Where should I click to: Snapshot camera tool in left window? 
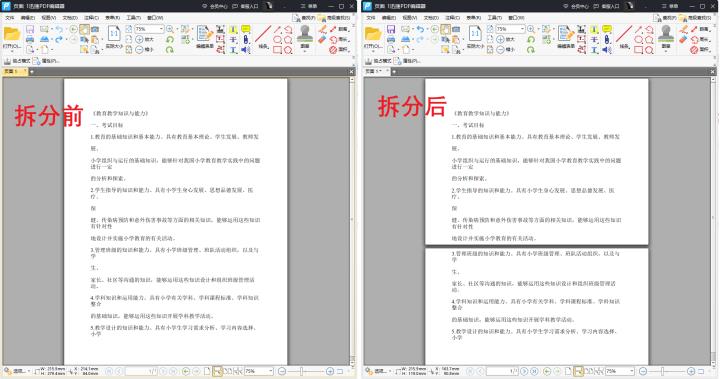[95, 29]
